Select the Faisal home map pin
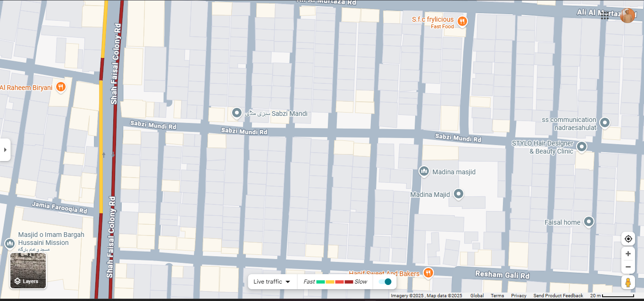Screen dimensions: 644x301 [x=588, y=221]
